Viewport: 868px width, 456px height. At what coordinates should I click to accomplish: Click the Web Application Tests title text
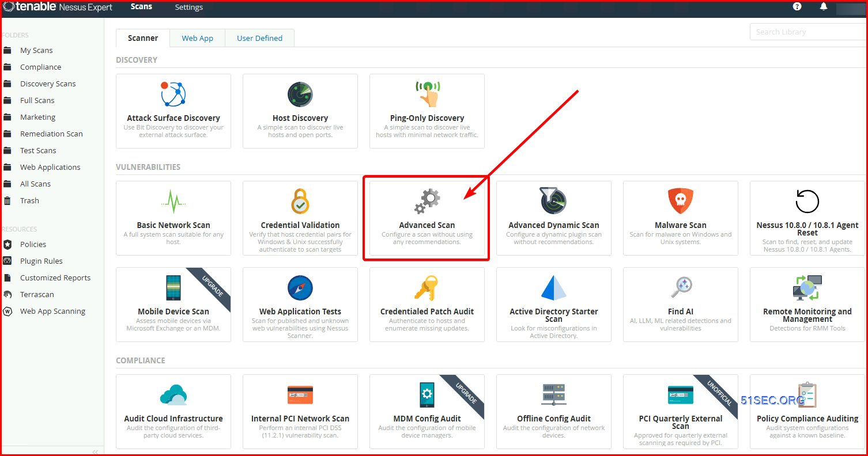coord(300,311)
